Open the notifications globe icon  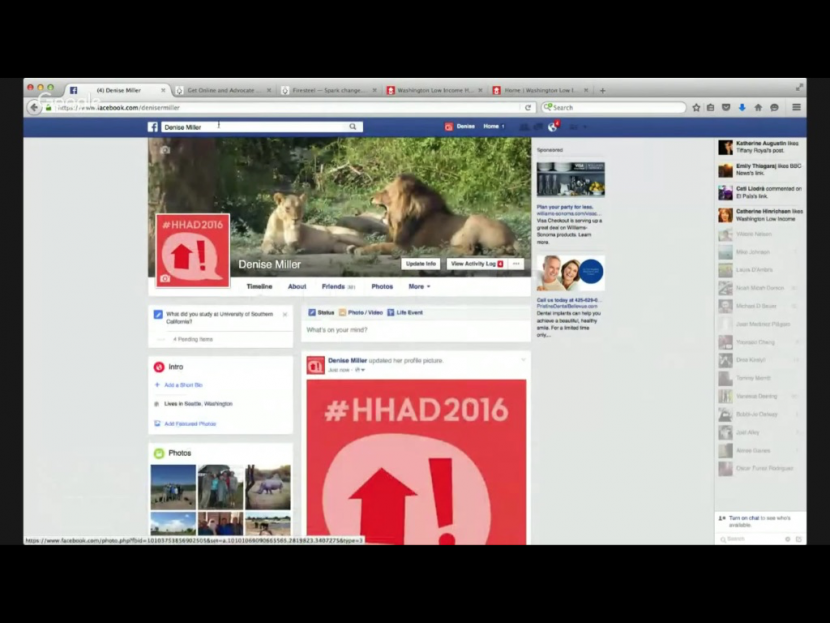click(x=553, y=127)
